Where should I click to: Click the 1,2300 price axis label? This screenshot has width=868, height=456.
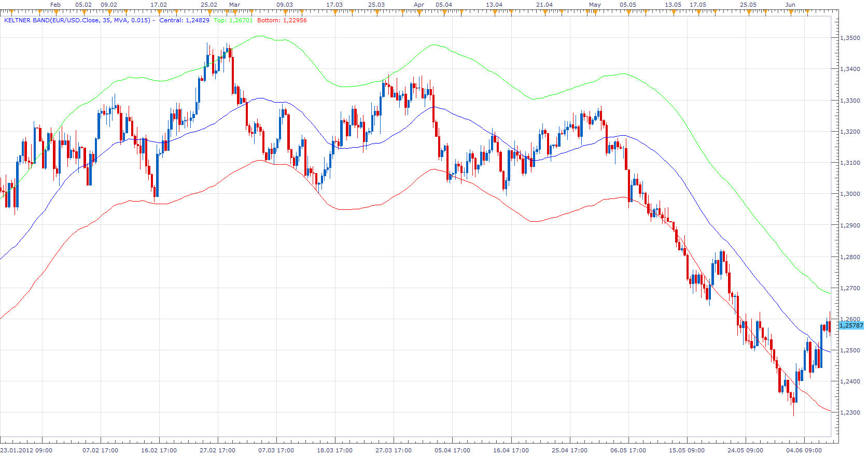coord(850,412)
